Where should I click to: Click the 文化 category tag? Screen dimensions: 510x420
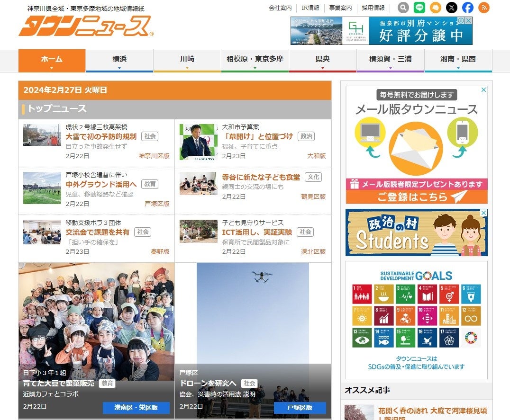tap(314, 177)
